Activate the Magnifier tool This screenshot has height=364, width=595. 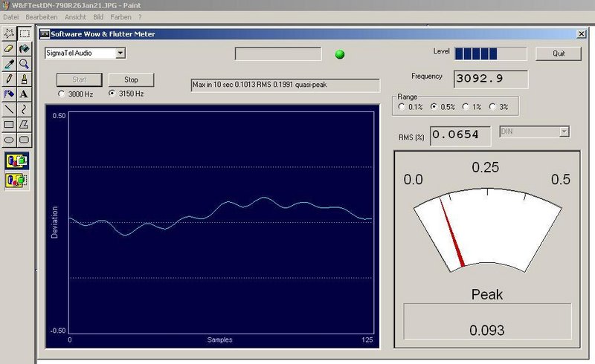click(25, 64)
